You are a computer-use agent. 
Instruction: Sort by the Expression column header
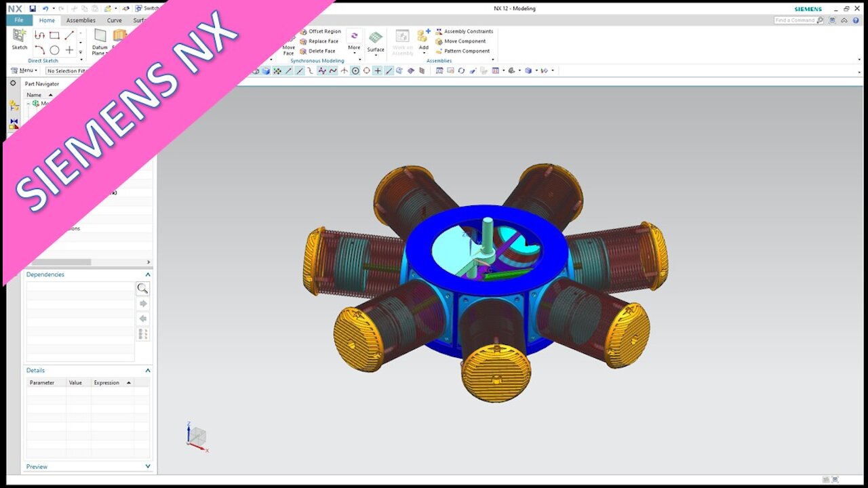[112, 383]
